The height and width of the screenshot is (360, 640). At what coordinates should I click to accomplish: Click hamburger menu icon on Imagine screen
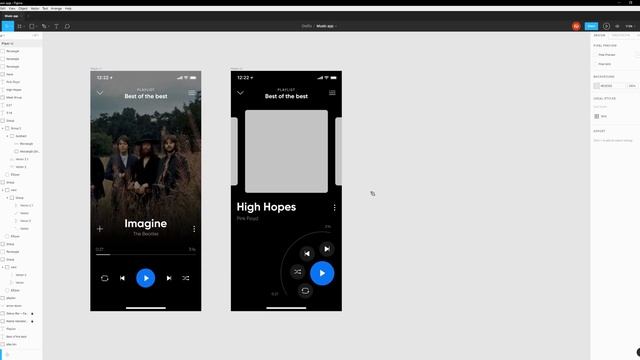pos(192,93)
